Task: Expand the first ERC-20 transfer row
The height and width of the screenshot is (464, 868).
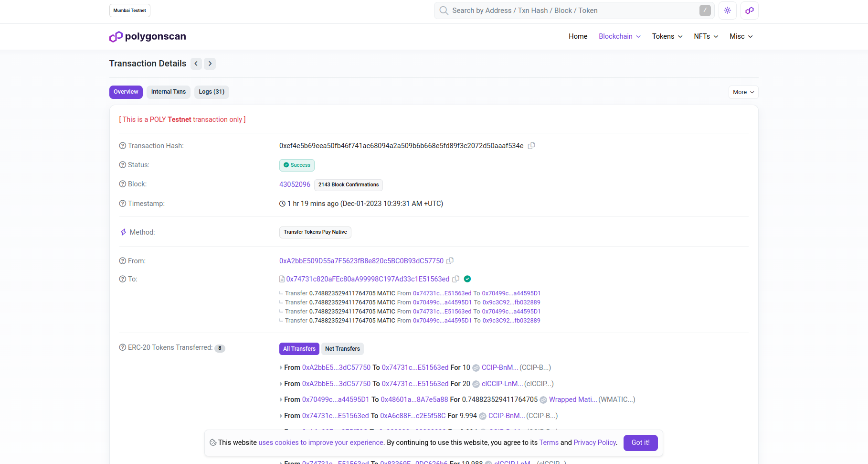Action: 281,367
